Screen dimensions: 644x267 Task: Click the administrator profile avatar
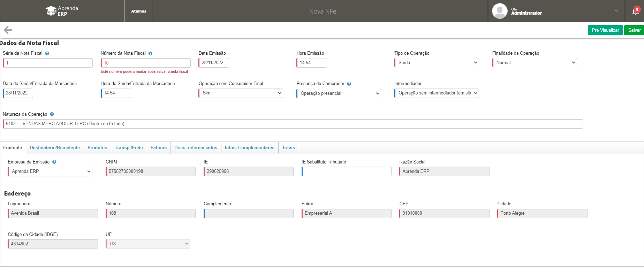point(499,11)
